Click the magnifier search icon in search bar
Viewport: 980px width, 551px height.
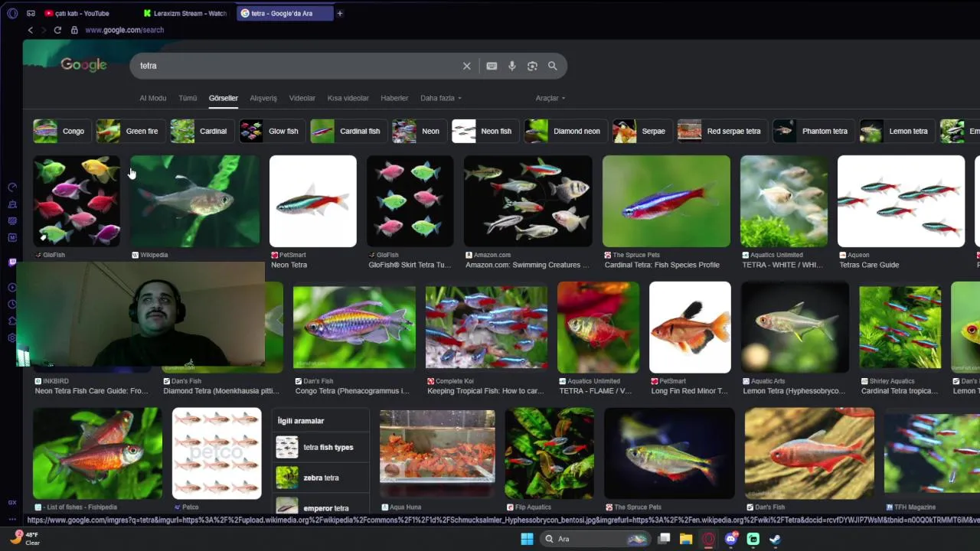[552, 66]
